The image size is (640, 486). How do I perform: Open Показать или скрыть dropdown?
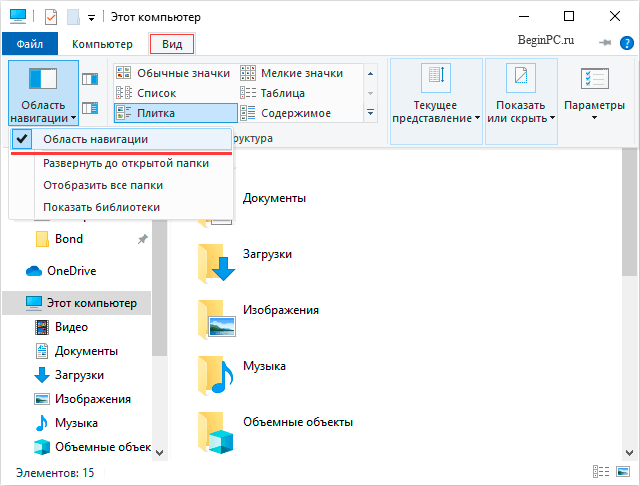[x=521, y=101]
